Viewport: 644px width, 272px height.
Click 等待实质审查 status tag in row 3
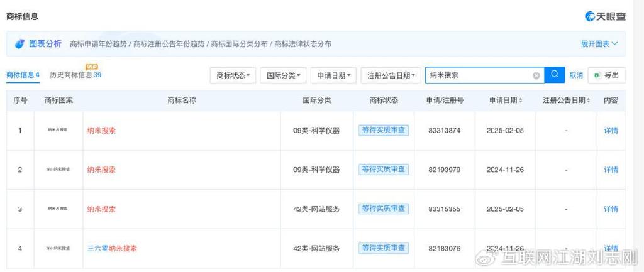pyautogui.click(x=384, y=209)
